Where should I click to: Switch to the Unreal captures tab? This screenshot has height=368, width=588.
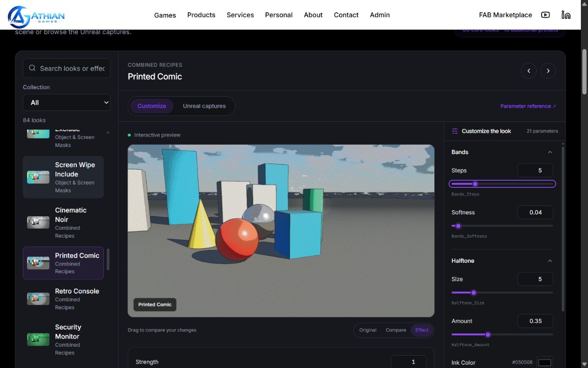click(x=204, y=106)
